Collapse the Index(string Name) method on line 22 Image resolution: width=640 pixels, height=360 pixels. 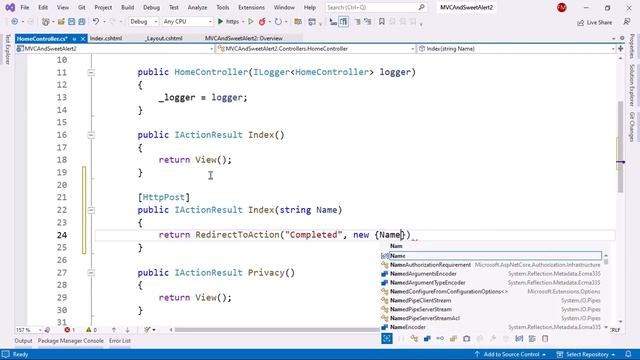91,210
